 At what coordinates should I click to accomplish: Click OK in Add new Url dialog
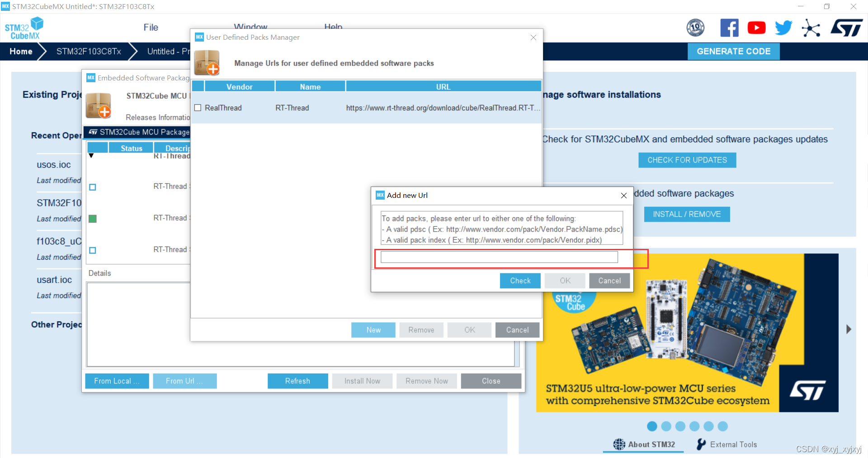[565, 280]
